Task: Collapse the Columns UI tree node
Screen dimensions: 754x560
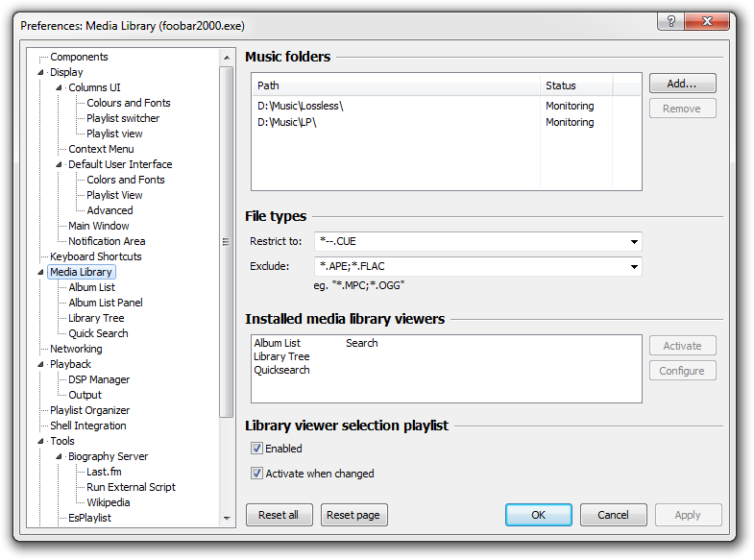Action: coord(60,88)
